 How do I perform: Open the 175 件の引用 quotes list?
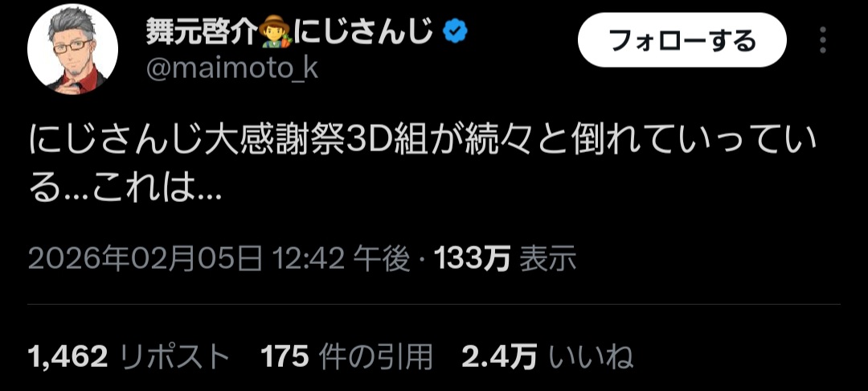point(346,357)
